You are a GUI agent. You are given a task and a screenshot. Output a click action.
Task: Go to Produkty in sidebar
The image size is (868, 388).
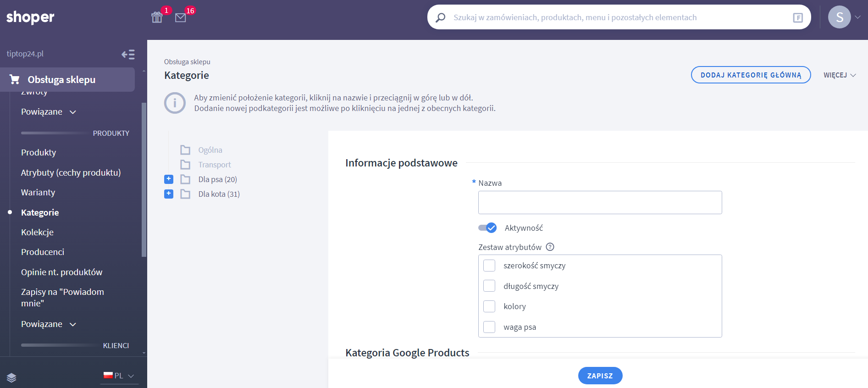click(39, 153)
